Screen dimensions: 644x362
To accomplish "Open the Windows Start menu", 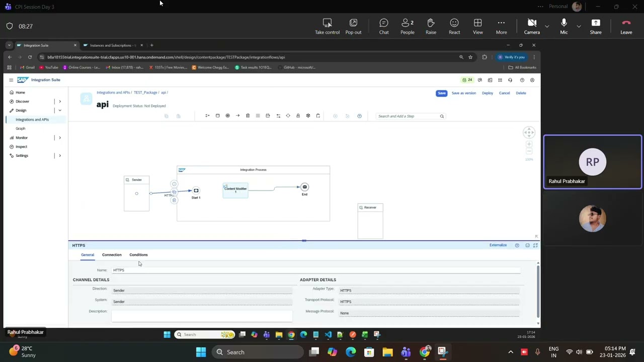I will click(x=201, y=352).
